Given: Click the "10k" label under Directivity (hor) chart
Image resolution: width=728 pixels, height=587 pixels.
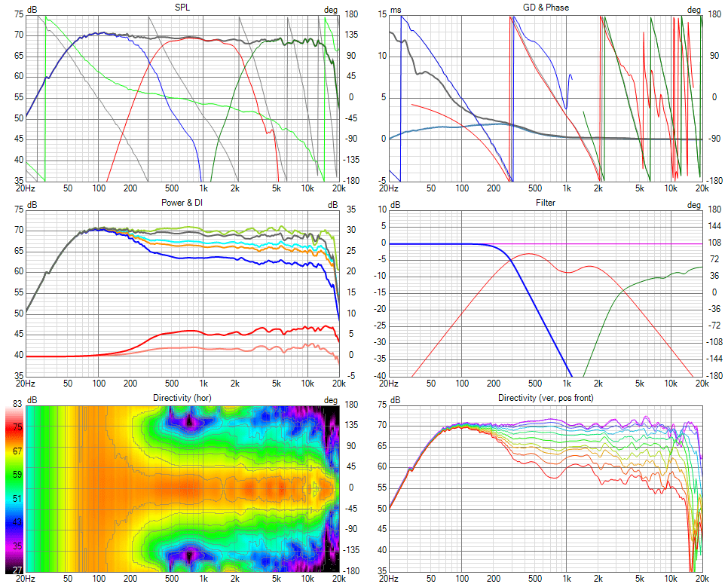Looking at the screenshot, I should (307, 579).
